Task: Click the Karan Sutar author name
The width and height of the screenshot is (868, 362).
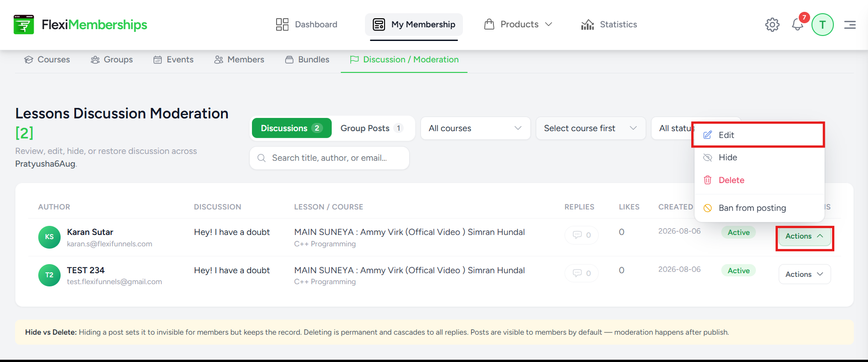Action: click(90, 232)
